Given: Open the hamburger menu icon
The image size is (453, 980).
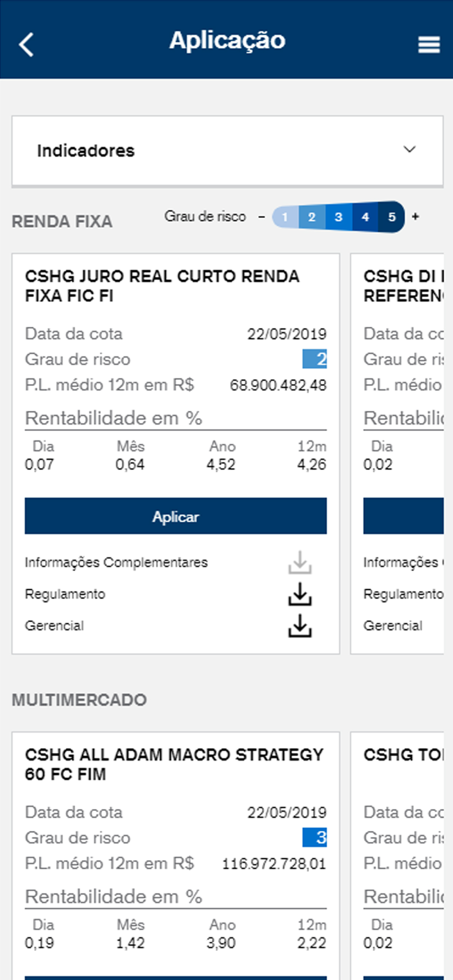Looking at the screenshot, I should 428,45.
